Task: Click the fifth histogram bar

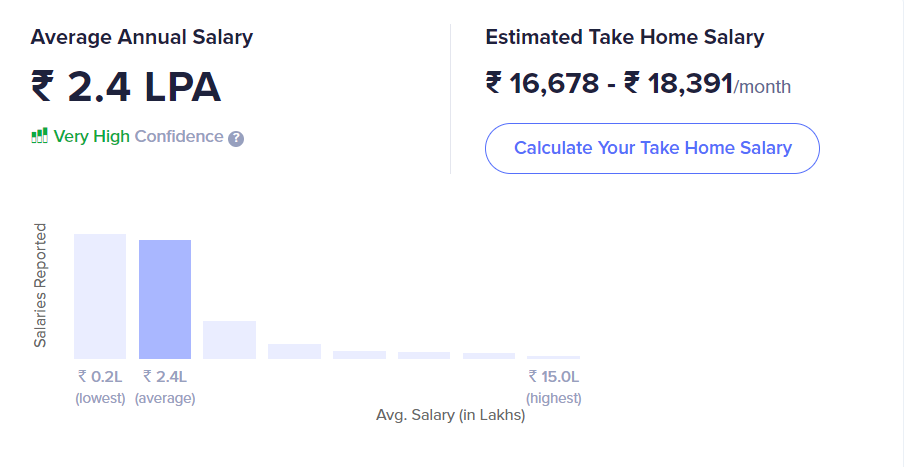Action: (x=359, y=355)
